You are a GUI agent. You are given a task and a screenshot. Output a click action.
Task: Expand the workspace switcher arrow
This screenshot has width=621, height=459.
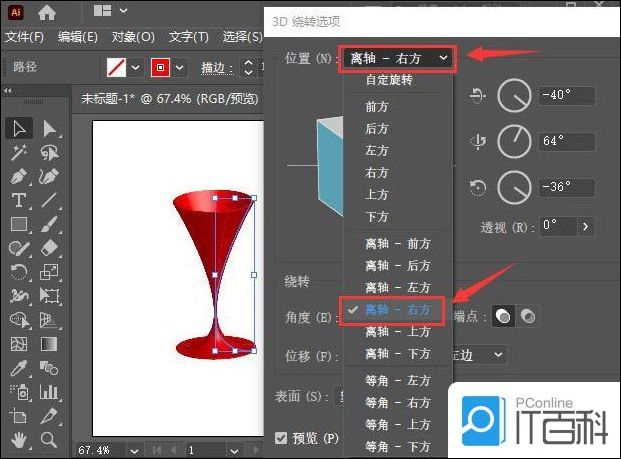pos(124,10)
